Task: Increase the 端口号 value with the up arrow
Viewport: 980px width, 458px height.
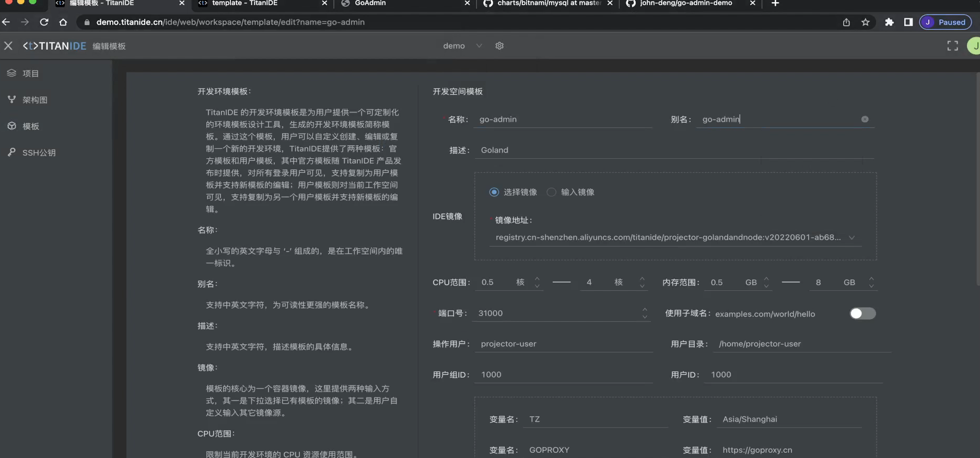Action: [645, 310]
